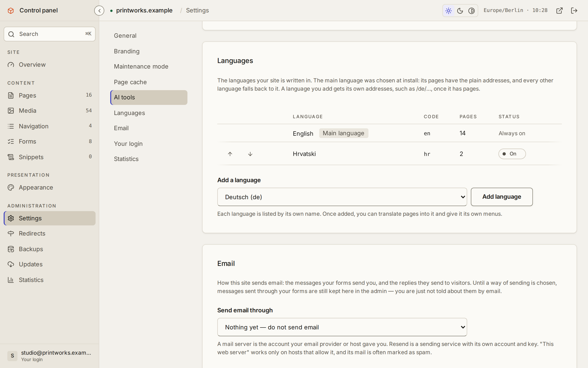Click the Settings breadcrumb text
Screen dimensions: 588x368
[197, 11]
